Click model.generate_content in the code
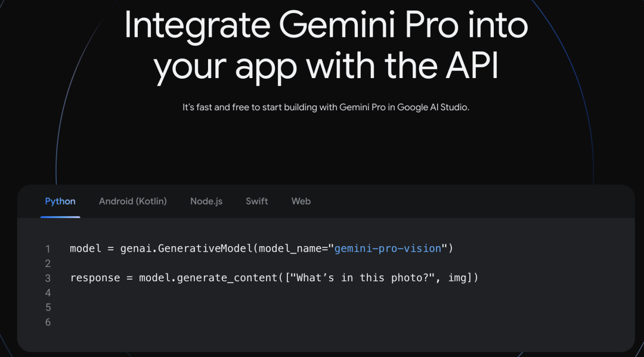This screenshot has width=644, height=357. 206,278
